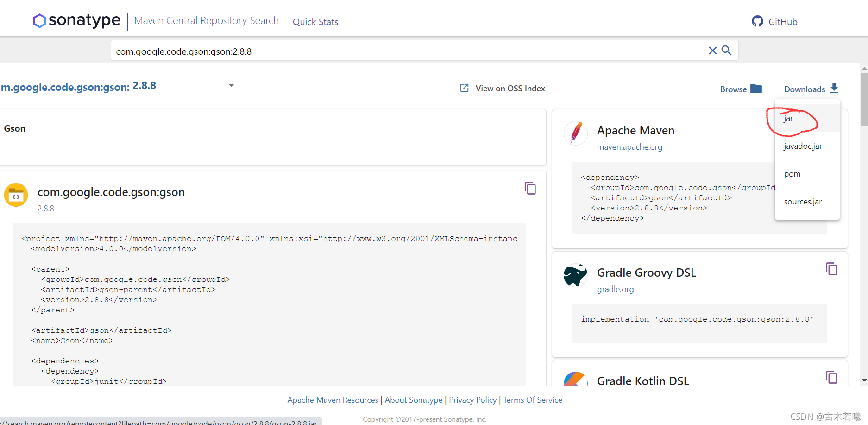Visit the maven.apache.org link
Screen dimensions: 868x425
pyautogui.click(x=629, y=146)
